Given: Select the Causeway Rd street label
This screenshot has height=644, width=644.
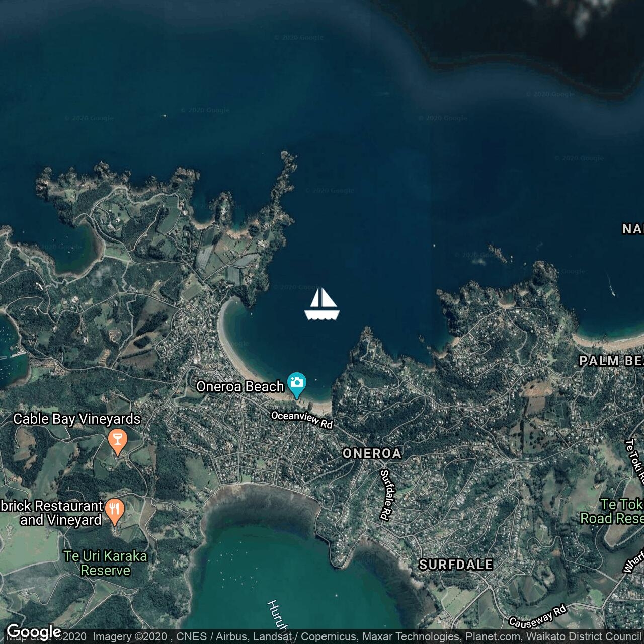Looking at the screenshot, I should coord(537,617).
